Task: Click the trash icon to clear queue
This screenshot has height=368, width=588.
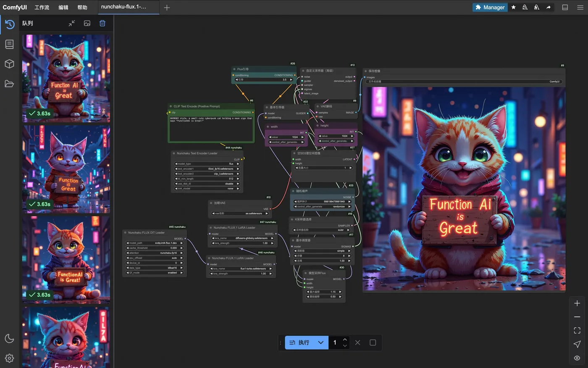Action: (102, 24)
